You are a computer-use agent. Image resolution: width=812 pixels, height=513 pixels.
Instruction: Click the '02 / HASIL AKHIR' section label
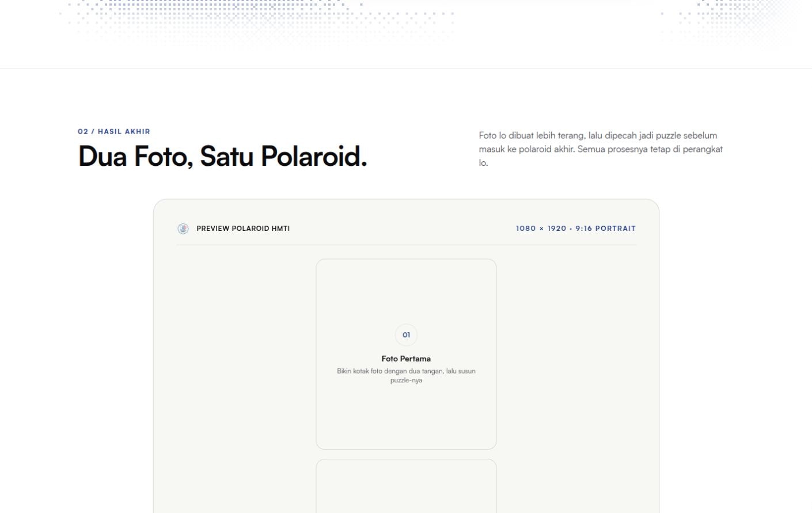point(114,131)
